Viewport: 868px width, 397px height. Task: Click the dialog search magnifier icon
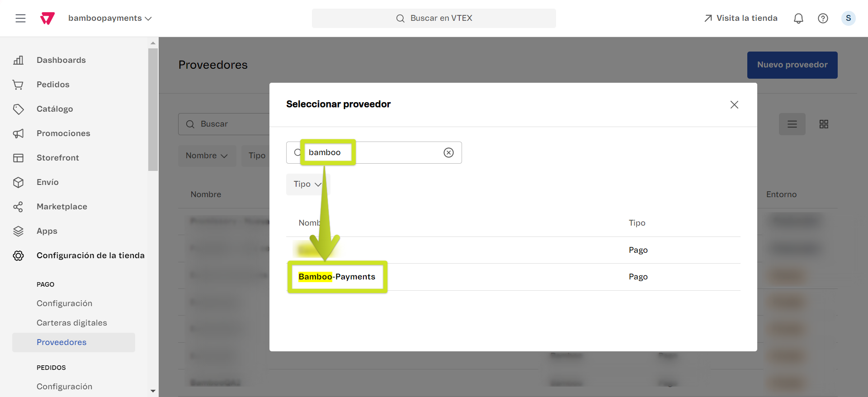tap(297, 152)
